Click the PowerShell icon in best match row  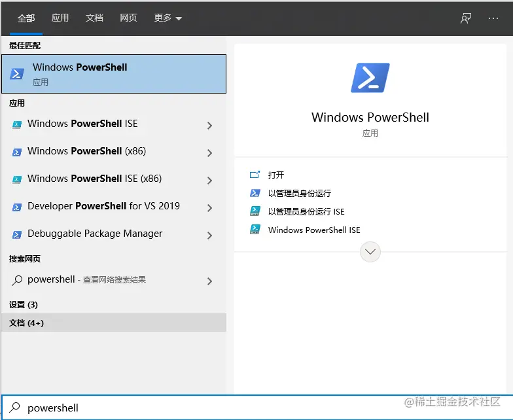point(17,74)
